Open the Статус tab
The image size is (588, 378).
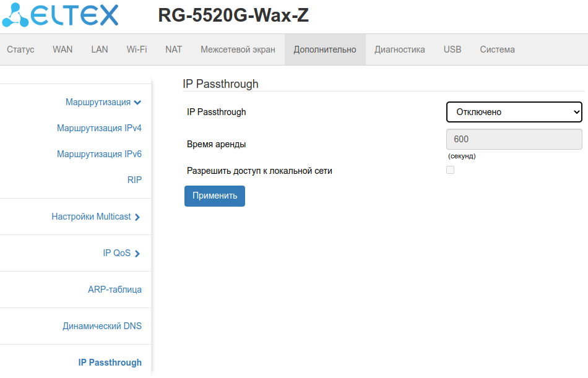(x=20, y=49)
